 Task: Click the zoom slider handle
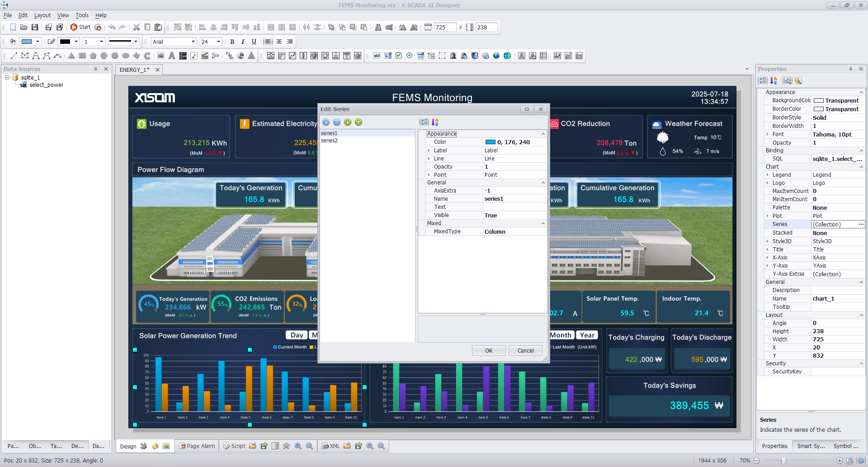pos(783,461)
